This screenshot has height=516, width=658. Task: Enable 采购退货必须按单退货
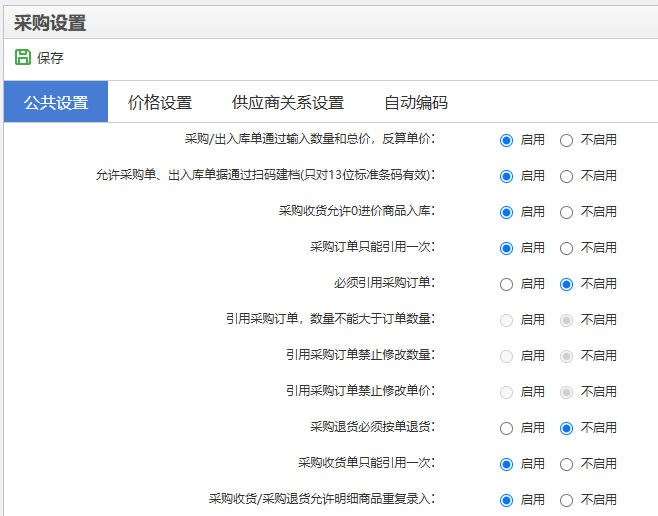[x=507, y=428]
